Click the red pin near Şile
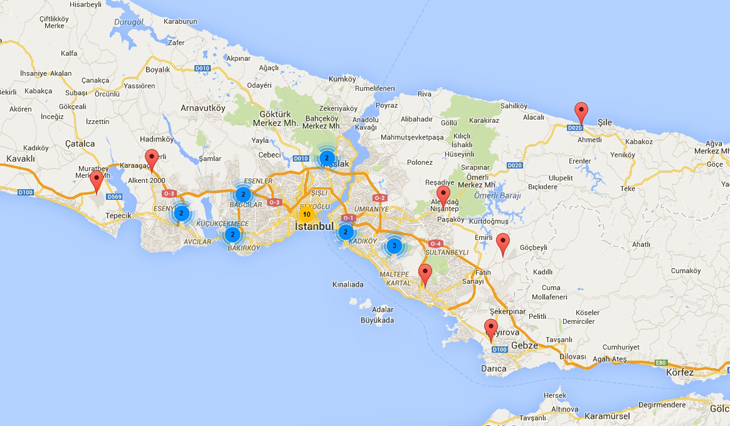 pos(581,113)
